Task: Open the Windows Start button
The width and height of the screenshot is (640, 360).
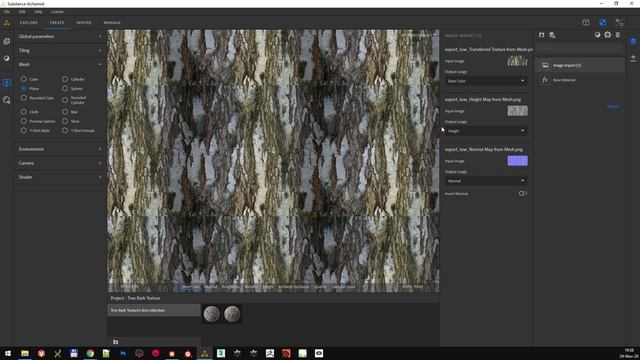Action: point(8,353)
